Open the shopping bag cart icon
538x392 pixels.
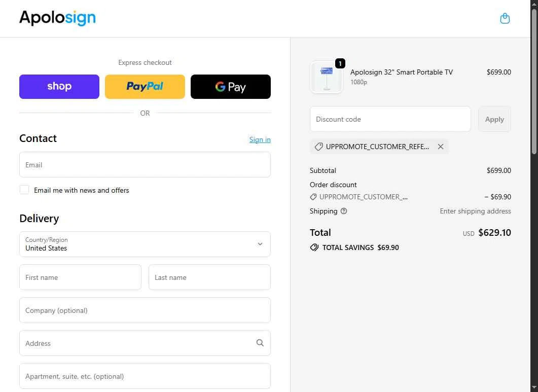(505, 18)
